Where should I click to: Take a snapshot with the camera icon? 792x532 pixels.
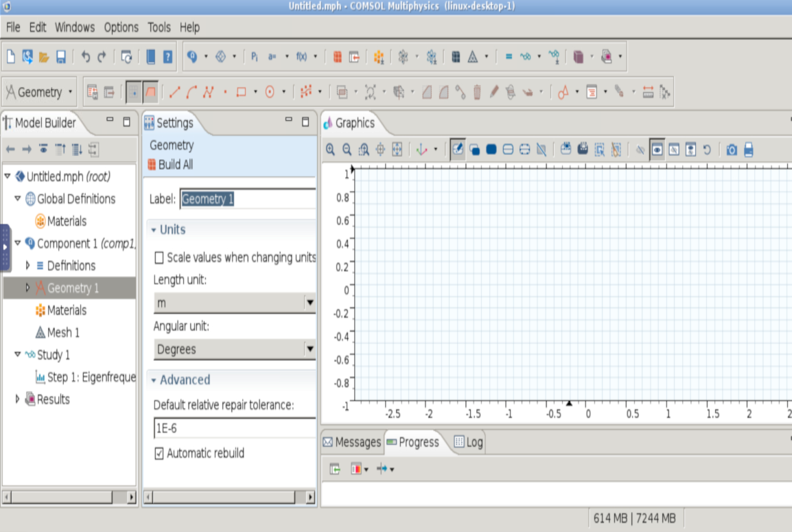(x=732, y=150)
